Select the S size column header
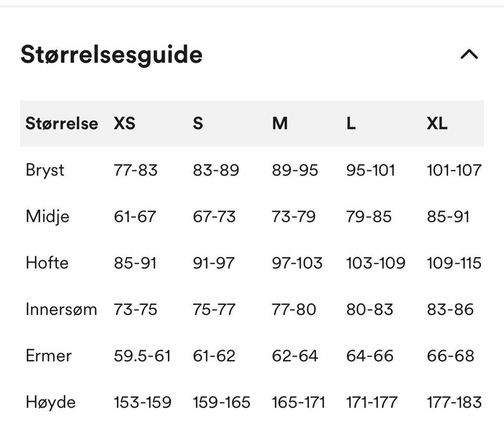The width and height of the screenshot is (504, 435). click(198, 123)
